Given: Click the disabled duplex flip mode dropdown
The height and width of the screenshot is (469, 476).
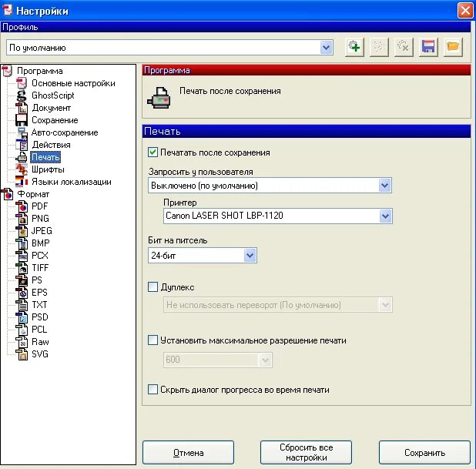Looking at the screenshot, I should [278, 305].
